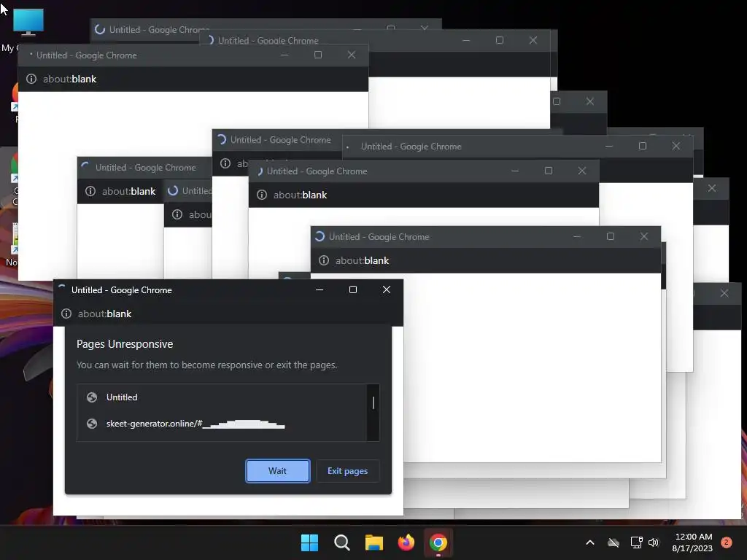747x560 pixels.
Task: Click the globe icon beside Untitled entry
Action: (92, 397)
